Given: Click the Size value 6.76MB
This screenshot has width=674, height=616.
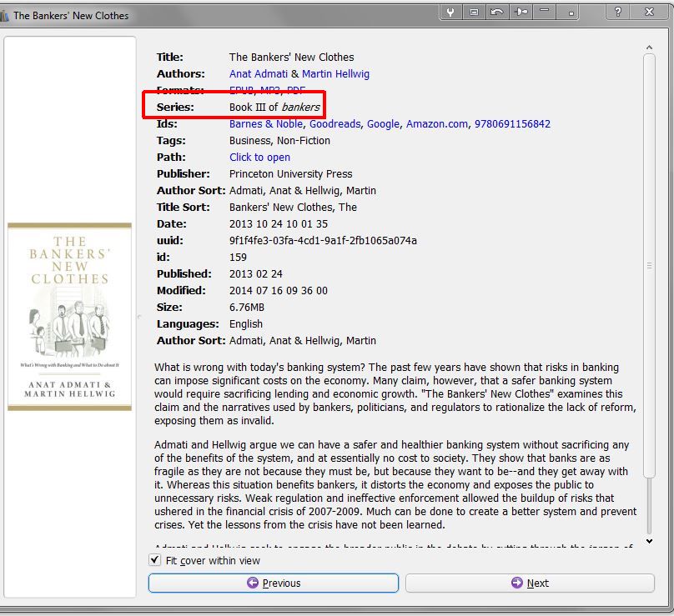Looking at the screenshot, I should 247,308.
